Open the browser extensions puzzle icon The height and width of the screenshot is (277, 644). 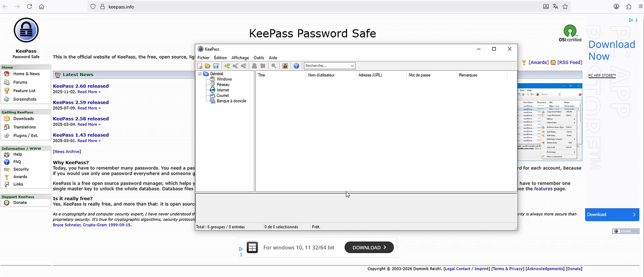point(629,6)
